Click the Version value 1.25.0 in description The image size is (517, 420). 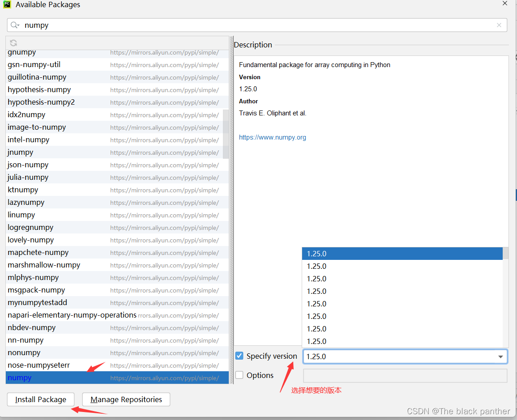pyautogui.click(x=248, y=89)
